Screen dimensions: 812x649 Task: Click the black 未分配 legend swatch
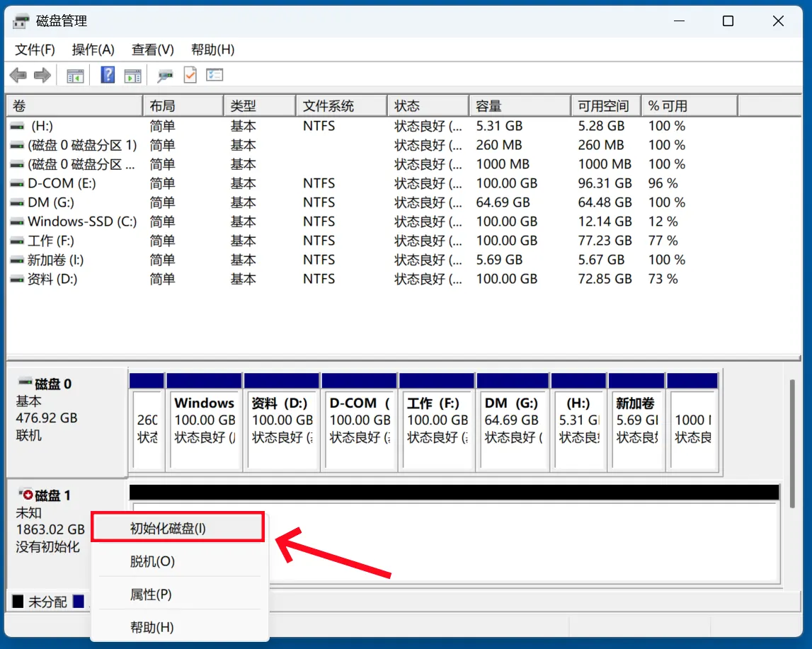(x=18, y=602)
